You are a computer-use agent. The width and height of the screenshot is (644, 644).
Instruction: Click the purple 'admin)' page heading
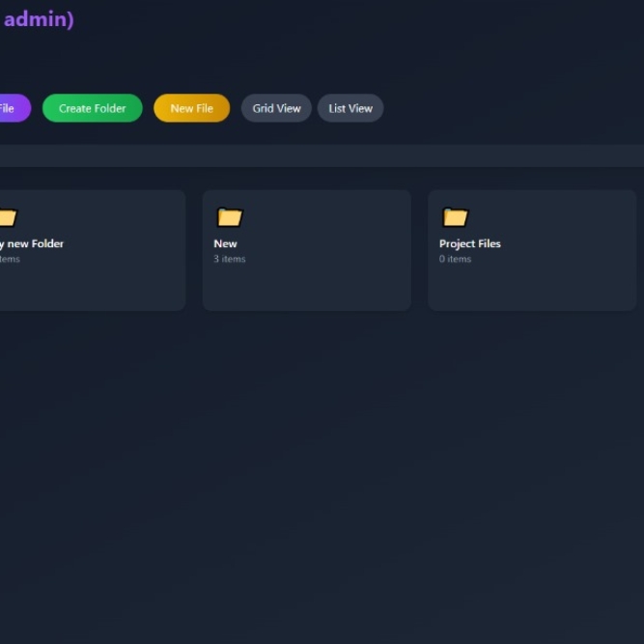[37, 19]
